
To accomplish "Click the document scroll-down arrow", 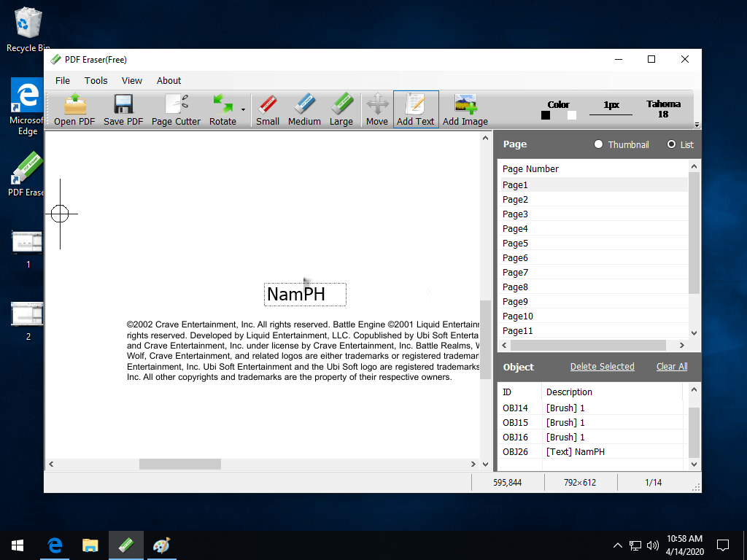I will click(x=485, y=464).
